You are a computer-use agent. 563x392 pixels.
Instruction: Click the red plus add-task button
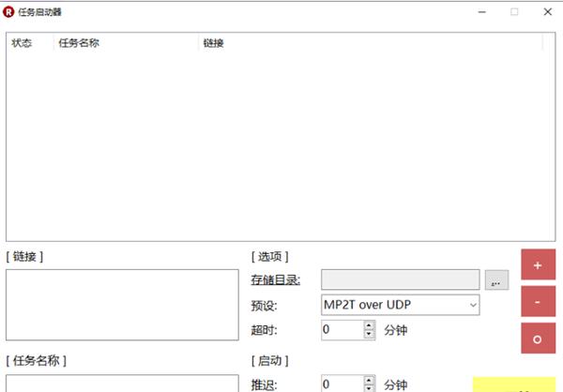click(x=538, y=264)
